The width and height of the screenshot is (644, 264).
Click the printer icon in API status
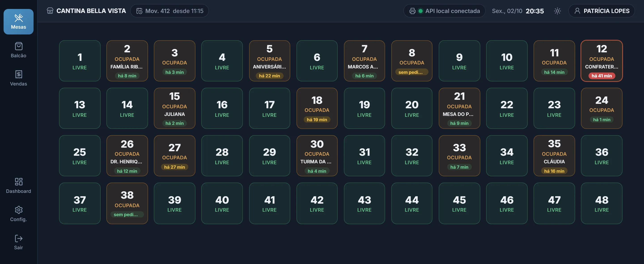point(412,11)
